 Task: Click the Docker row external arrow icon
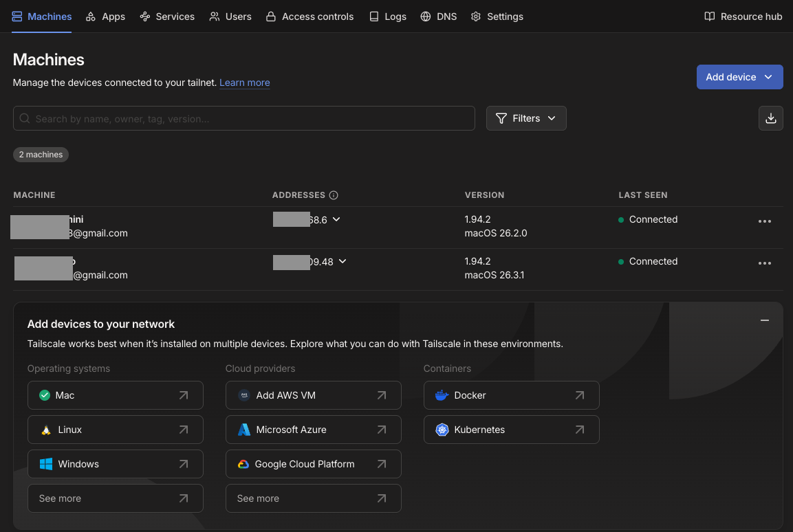(580, 395)
